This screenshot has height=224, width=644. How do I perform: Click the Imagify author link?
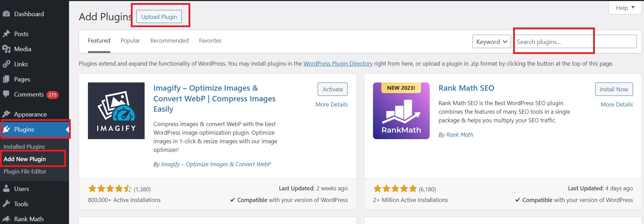pos(216,164)
